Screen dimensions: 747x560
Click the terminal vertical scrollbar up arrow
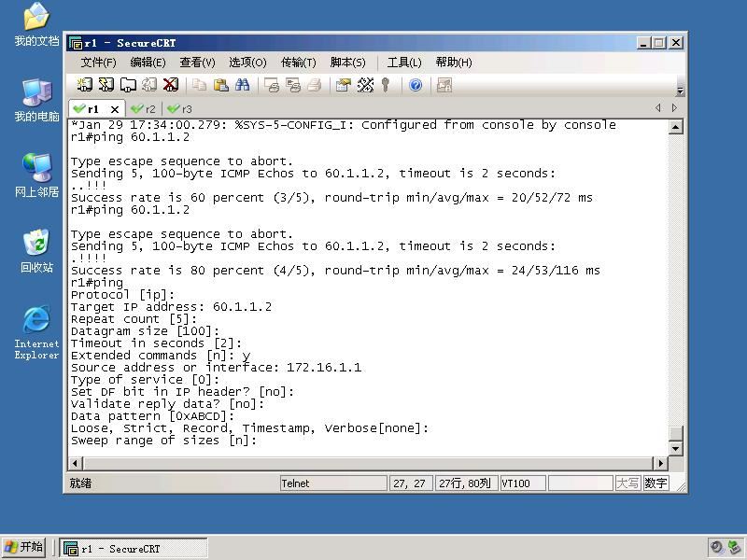pos(675,127)
